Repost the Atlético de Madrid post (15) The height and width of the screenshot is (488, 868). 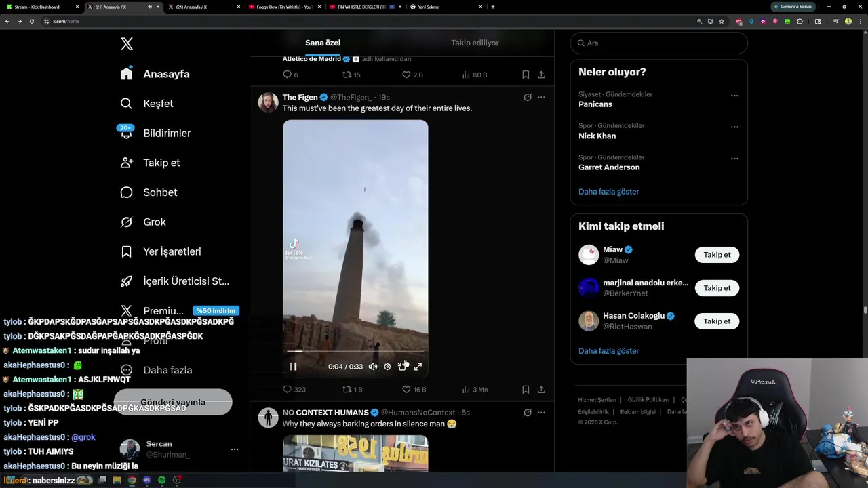[x=351, y=75]
